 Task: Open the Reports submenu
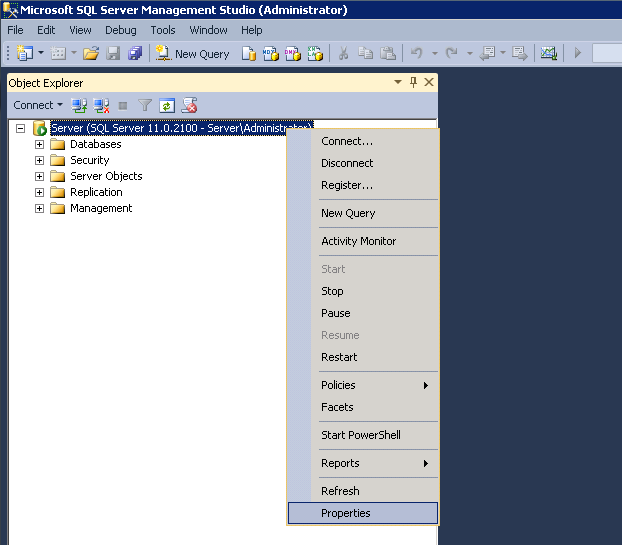tap(363, 463)
